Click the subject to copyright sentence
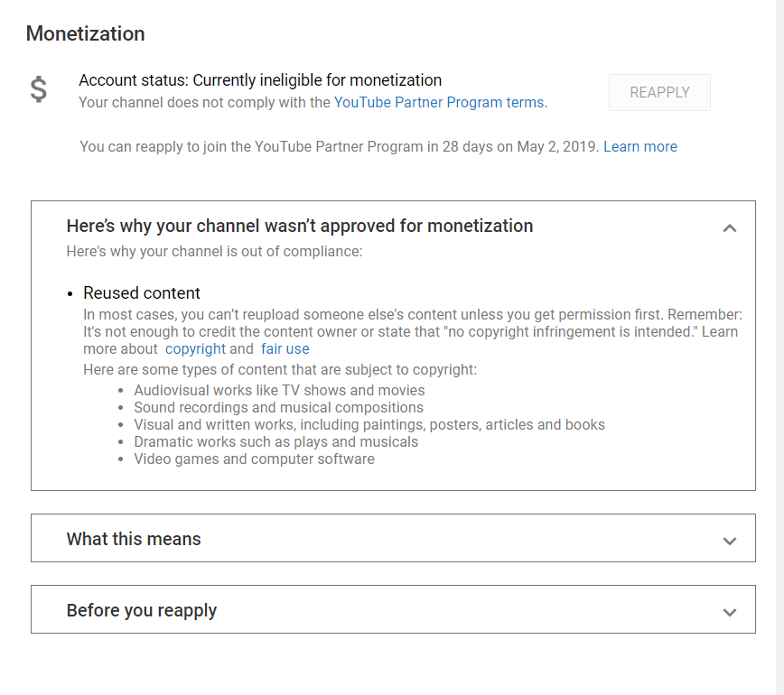The height and width of the screenshot is (695, 784). click(280, 370)
